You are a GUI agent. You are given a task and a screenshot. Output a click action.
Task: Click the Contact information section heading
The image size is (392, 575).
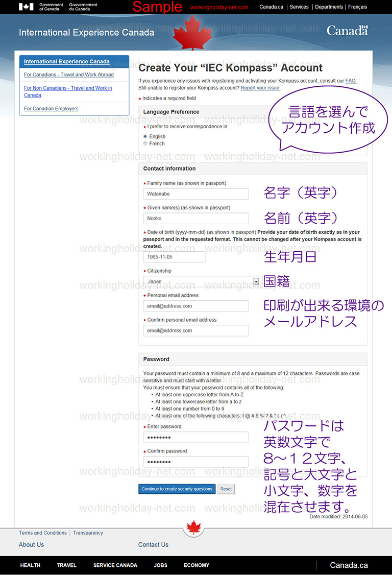(x=169, y=169)
